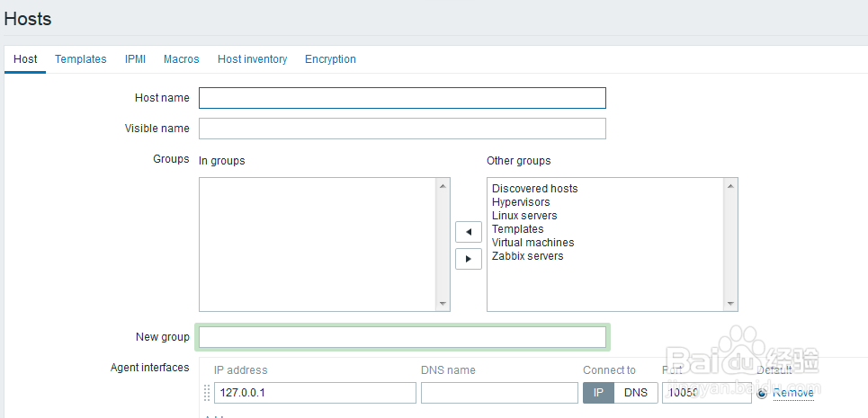
Task: Click the IP address field showing 127.0.0.1
Action: click(314, 393)
